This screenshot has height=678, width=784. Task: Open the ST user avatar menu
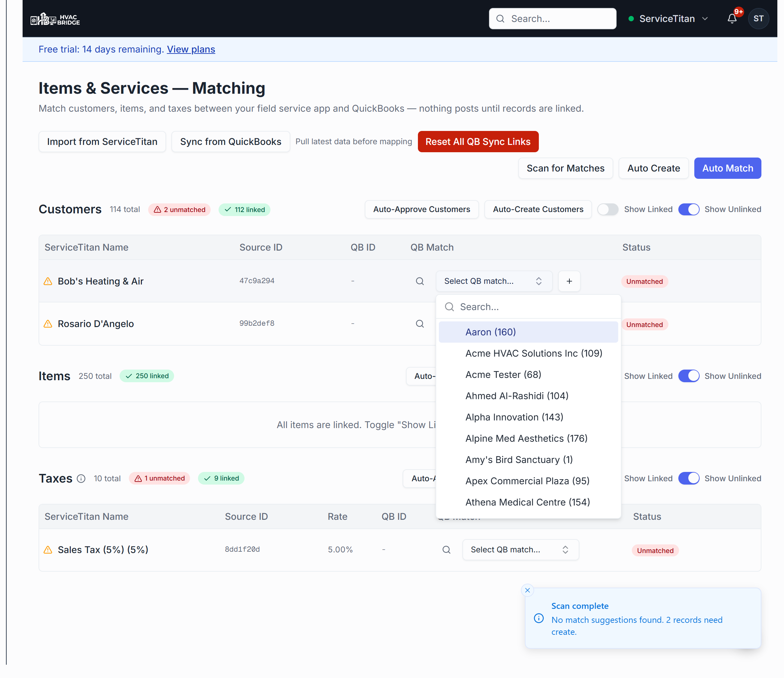point(758,19)
